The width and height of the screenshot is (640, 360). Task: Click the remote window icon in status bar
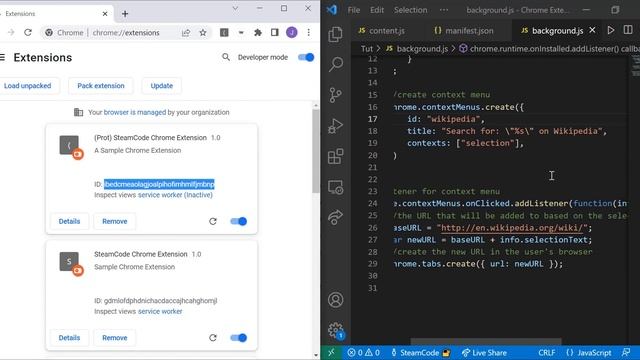click(x=331, y=353)
